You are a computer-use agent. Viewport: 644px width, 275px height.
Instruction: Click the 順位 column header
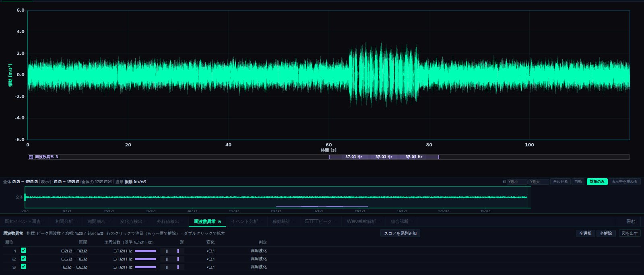coord(9,242)
